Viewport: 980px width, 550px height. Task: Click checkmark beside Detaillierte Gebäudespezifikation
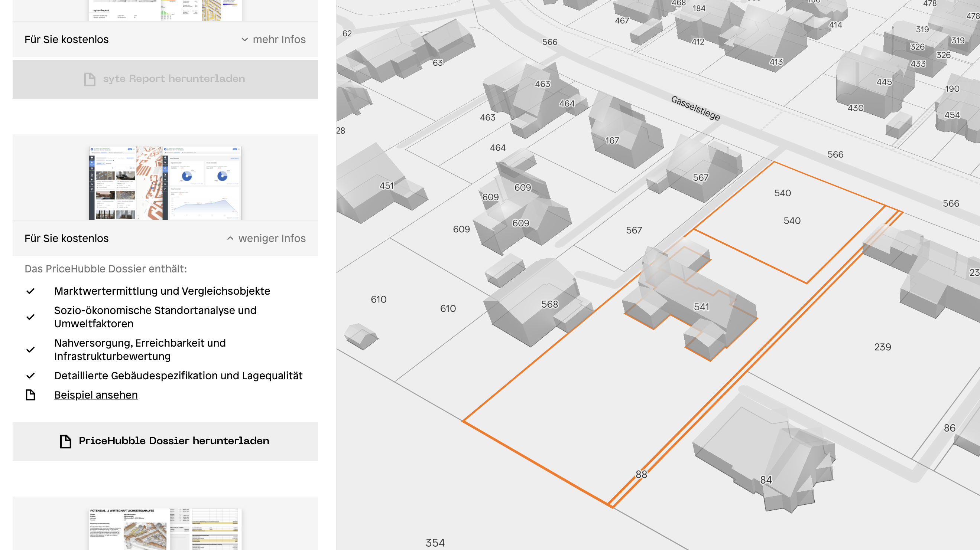[30, 376]
